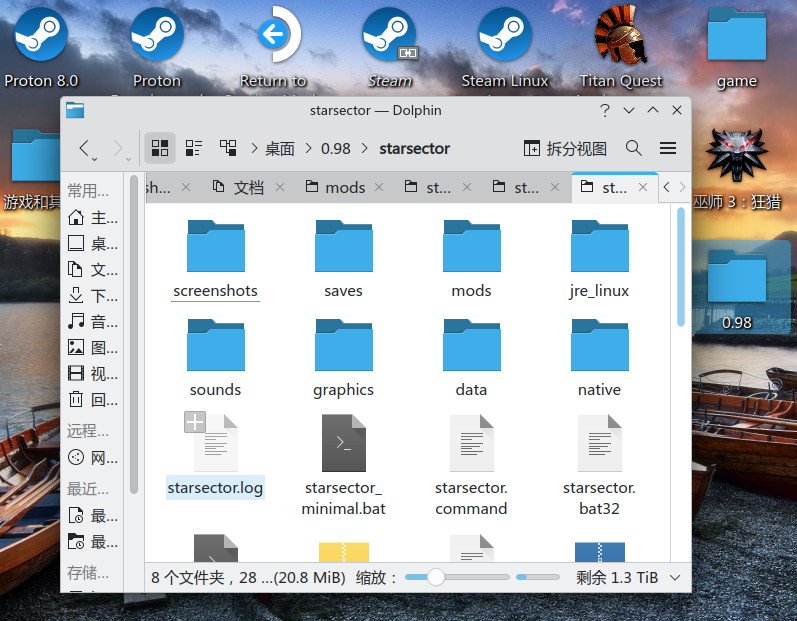The height and width of the screenshot is (621, 797).
Task: Expand breadcrumb chevron before 桌面
Action: pyautogui.click(x=256, y=149)
